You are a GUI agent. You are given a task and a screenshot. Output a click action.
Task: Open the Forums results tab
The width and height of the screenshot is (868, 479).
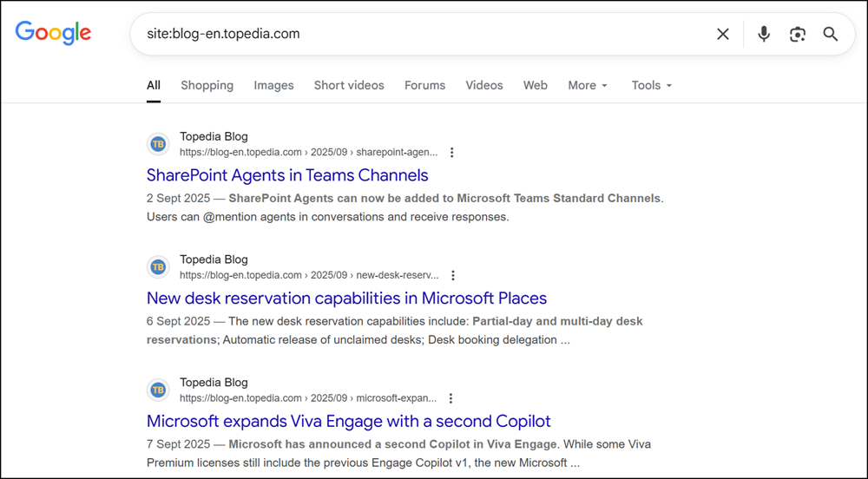pos(424,85)
